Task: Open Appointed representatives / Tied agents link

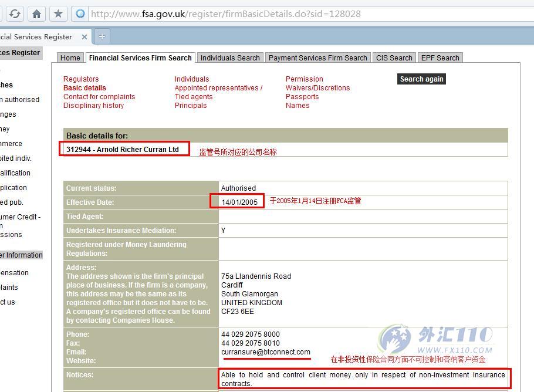Action: coord(218,92)
